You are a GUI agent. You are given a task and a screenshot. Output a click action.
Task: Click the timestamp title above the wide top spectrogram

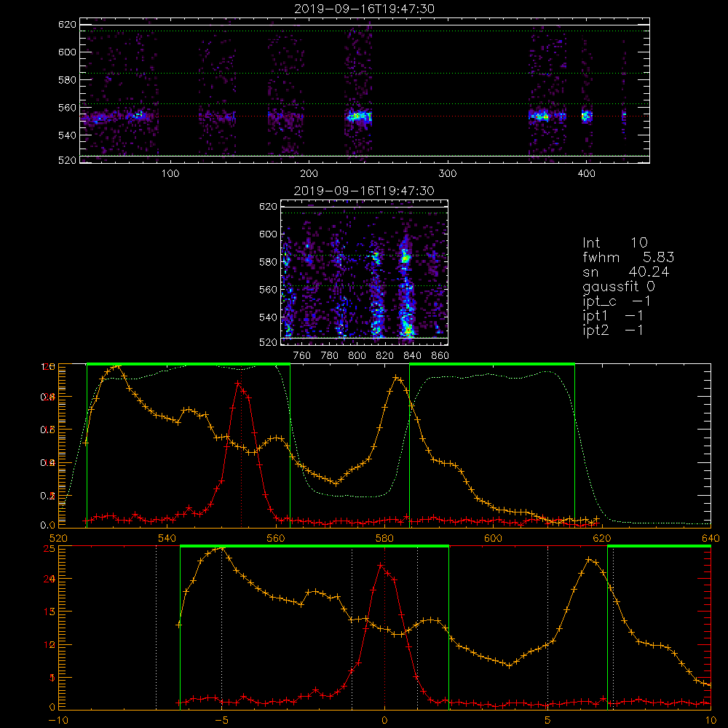tap(364, 9)
